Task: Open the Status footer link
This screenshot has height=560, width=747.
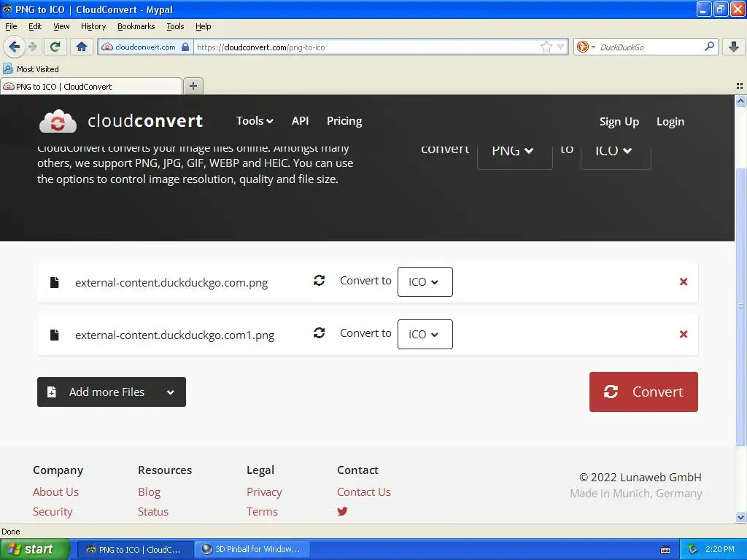Action: pyautogui.click(x=153, y=511)
